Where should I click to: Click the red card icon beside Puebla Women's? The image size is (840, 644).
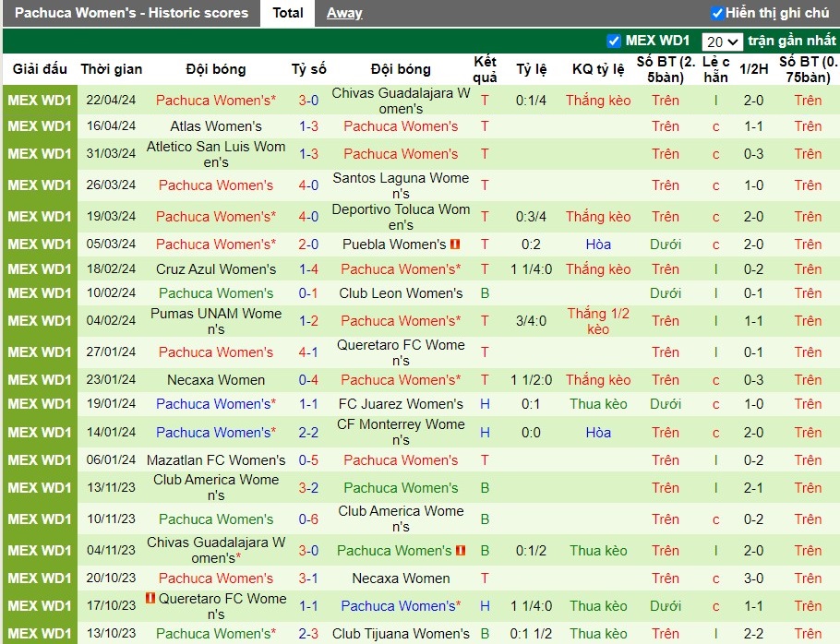coord(455,244)
